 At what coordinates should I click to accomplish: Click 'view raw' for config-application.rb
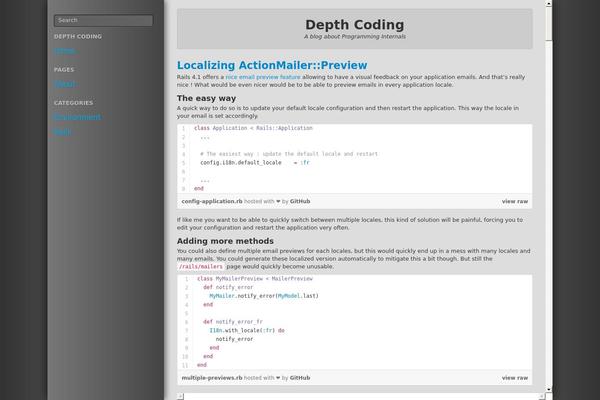[x=515, y=201]
